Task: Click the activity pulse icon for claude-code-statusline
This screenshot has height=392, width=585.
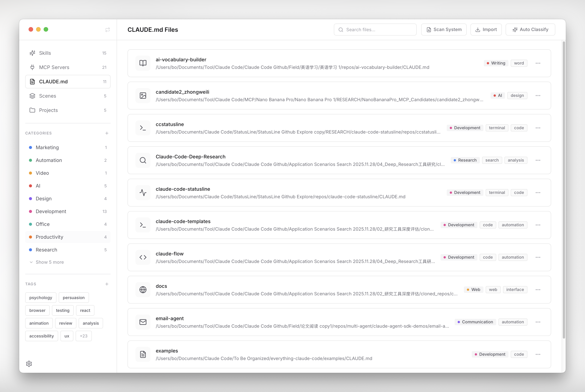Action: (x=143, y=192)
